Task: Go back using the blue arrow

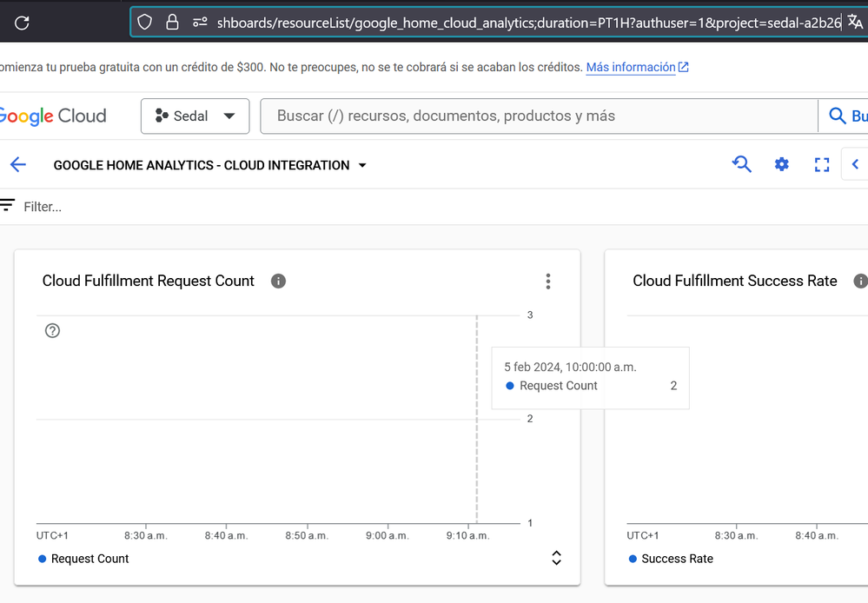Action: click(x=18, y=165)
